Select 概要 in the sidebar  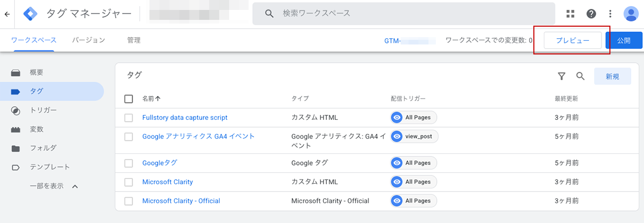36,72
